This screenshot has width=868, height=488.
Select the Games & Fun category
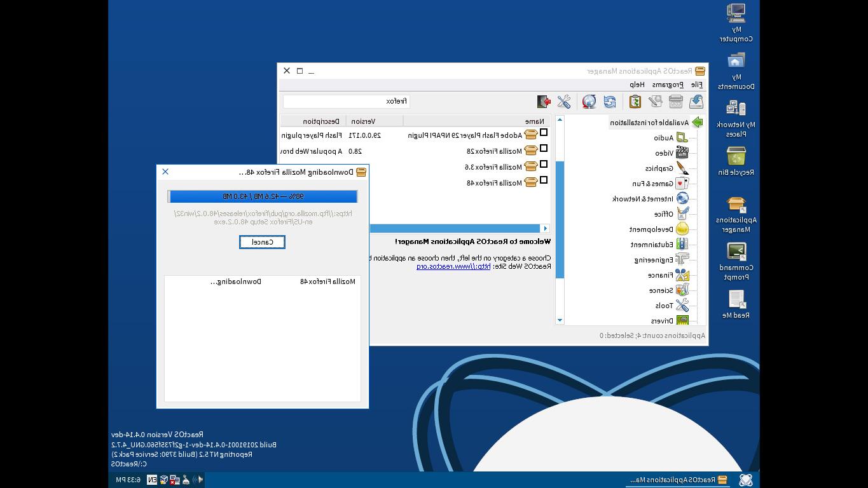coord(665,183)
